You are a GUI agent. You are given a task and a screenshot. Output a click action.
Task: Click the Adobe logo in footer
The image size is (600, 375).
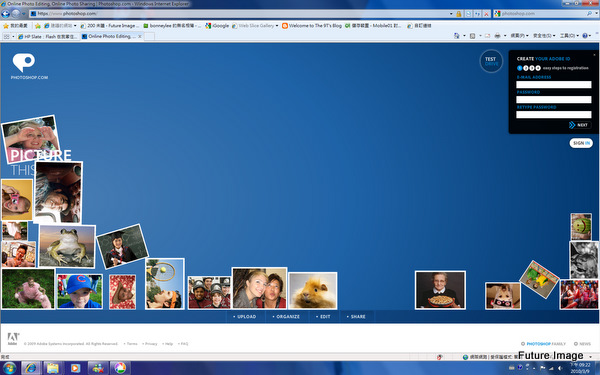pyautogui.click(x=13, y=339)
